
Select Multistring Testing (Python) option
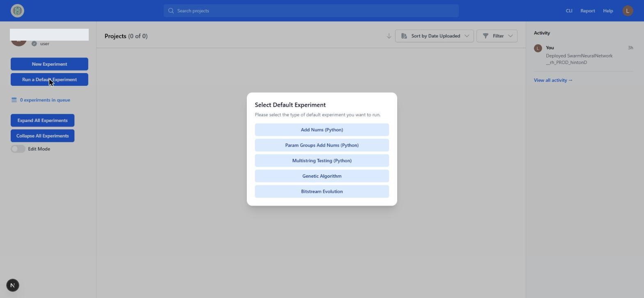[322, 160]
